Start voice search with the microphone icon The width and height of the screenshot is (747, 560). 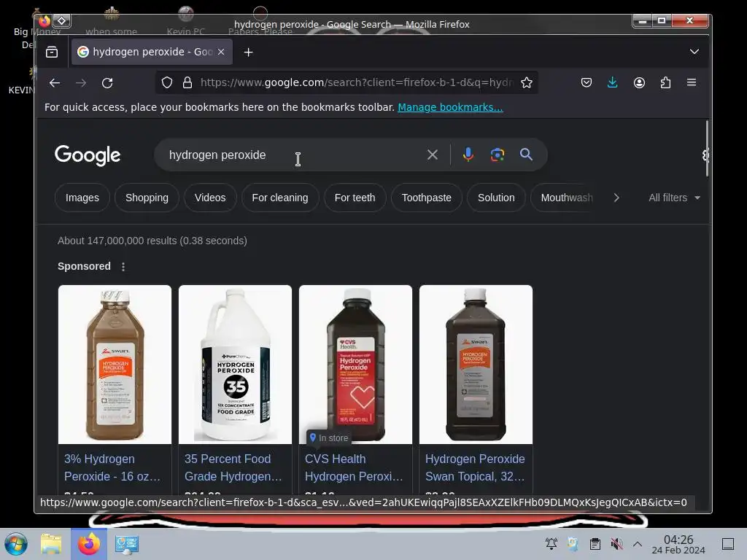tap(468, 155)
